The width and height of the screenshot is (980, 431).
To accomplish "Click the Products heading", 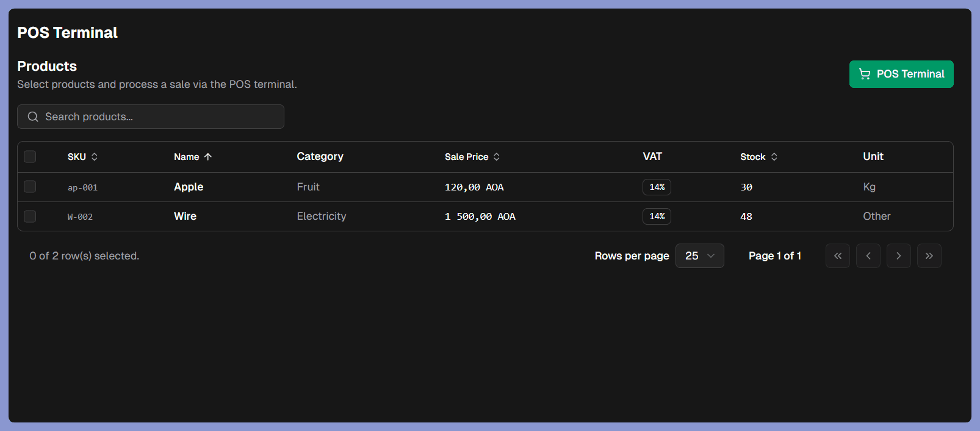I will pos(47,66).
